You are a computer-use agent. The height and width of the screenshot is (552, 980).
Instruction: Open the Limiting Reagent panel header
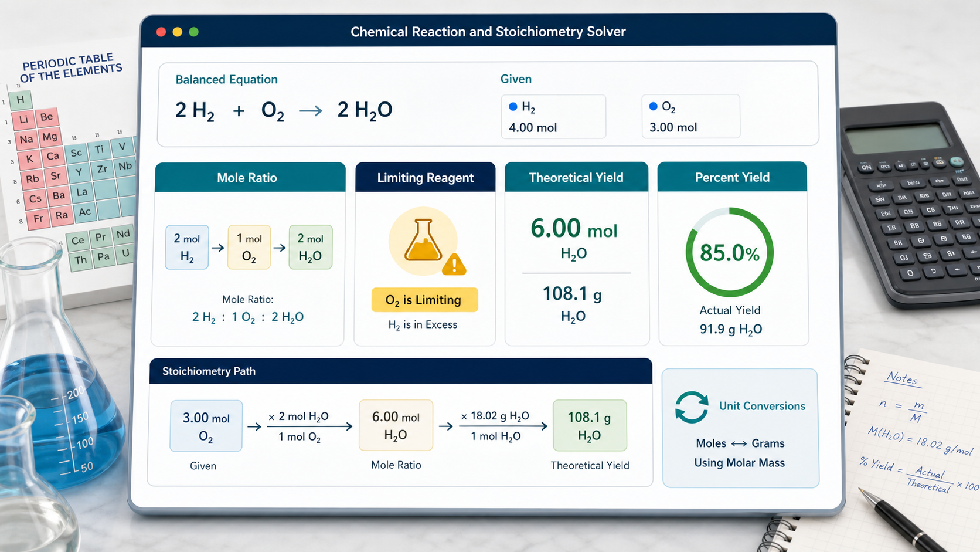(x=426, y=177)
